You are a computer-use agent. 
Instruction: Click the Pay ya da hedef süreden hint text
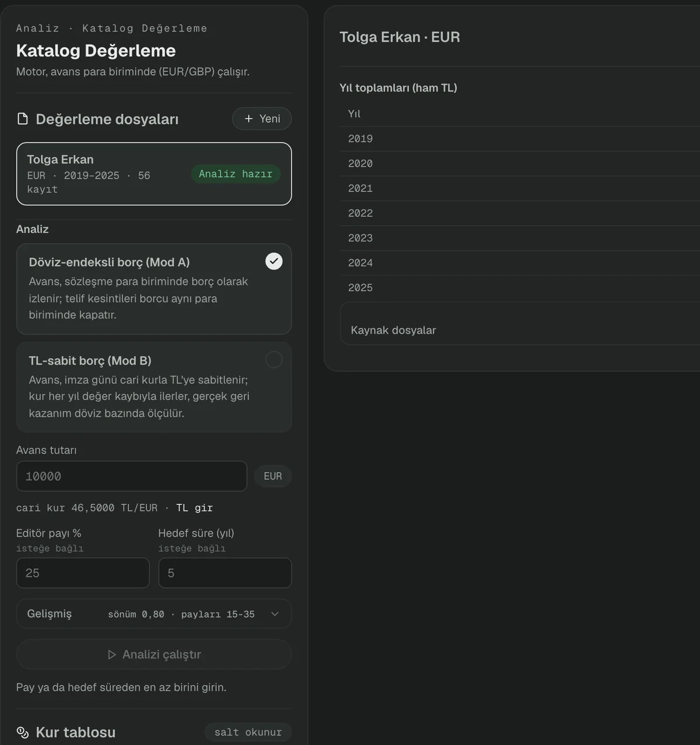coord(121,687)
